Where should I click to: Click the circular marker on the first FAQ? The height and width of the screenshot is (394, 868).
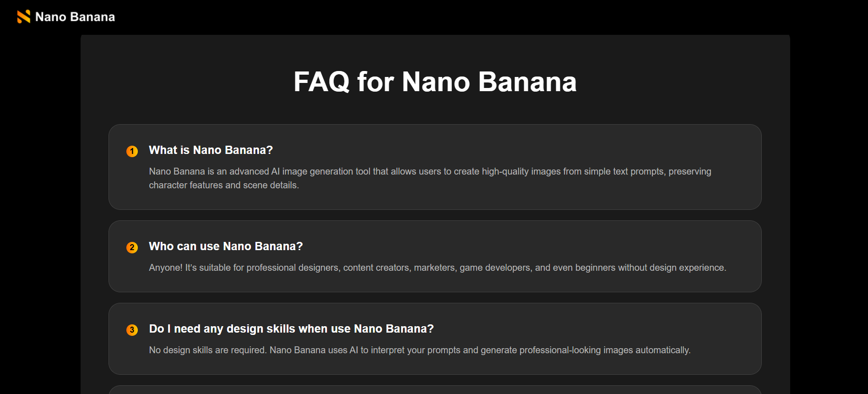tap(132, 151)
